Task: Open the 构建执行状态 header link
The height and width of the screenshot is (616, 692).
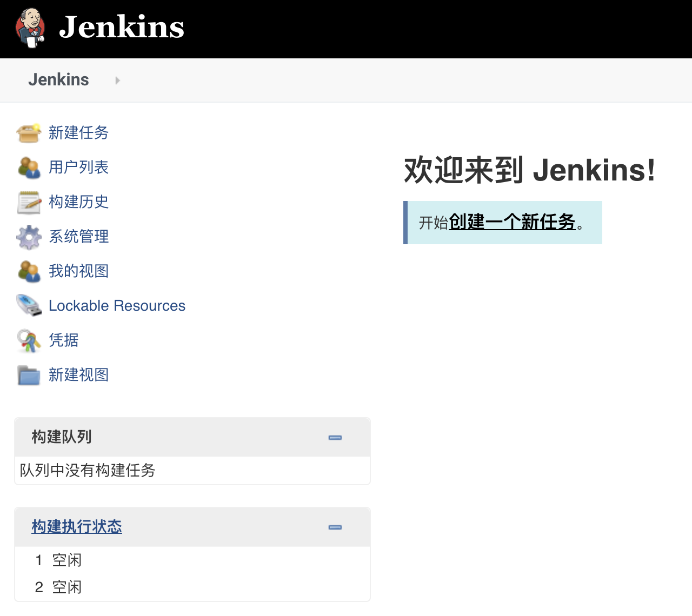Action: pos(77,526)
